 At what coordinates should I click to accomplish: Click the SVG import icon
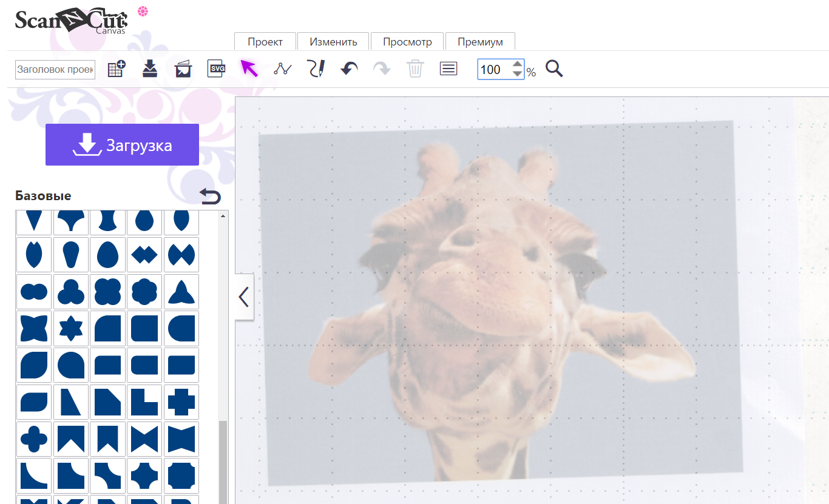pyautogui.click(x=217, y=69)
